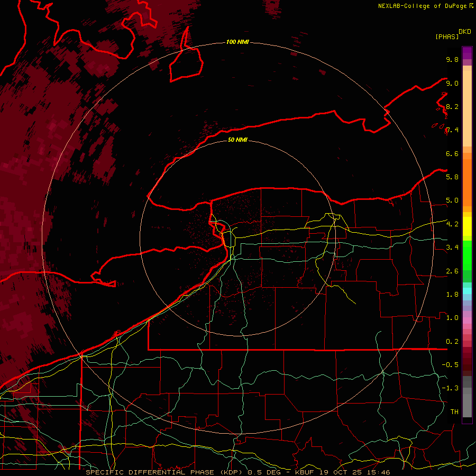Click the 2.6 scale value
476x476 pixels.
pos(452,271)
